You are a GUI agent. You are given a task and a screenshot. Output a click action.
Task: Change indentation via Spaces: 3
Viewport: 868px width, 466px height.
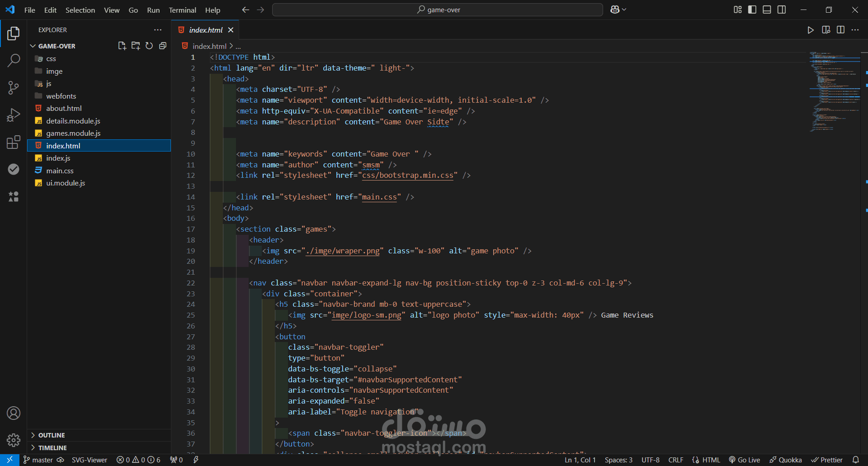coord(618,460)
